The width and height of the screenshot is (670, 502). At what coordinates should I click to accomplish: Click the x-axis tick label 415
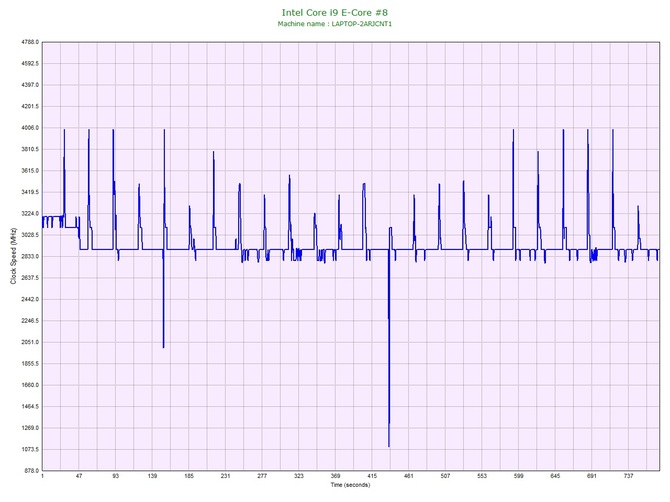(372, 476)
